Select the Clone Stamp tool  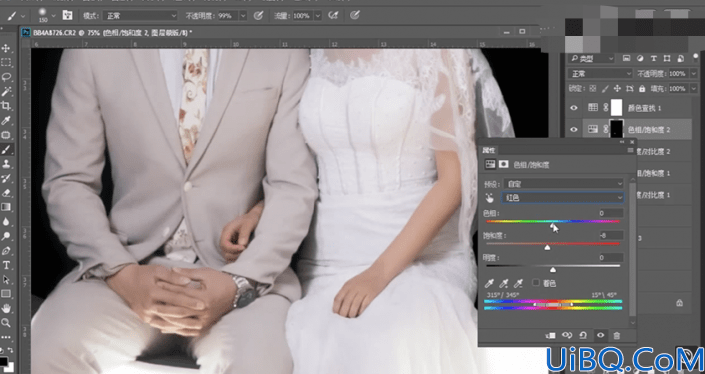[x=6, y=164]
